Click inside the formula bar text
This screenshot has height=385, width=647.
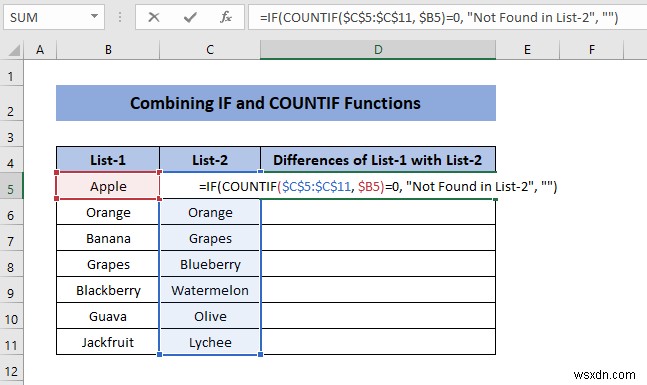coord(439,18)
